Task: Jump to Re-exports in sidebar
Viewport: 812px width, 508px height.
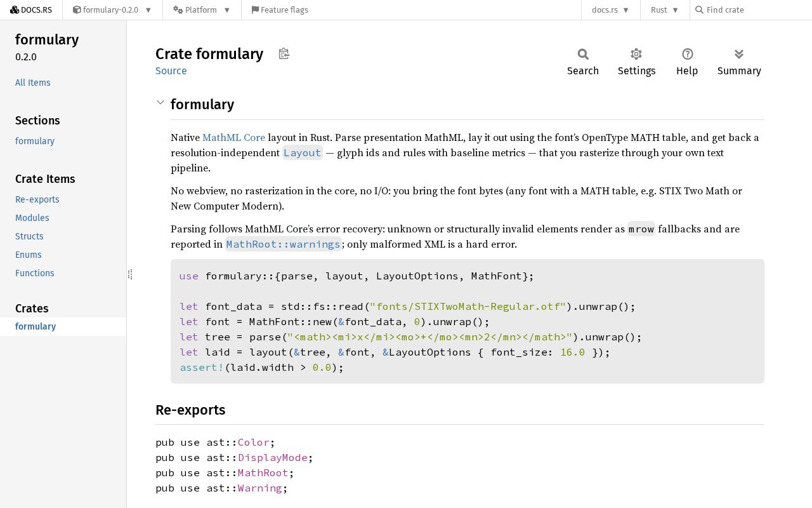Action: 37,199
